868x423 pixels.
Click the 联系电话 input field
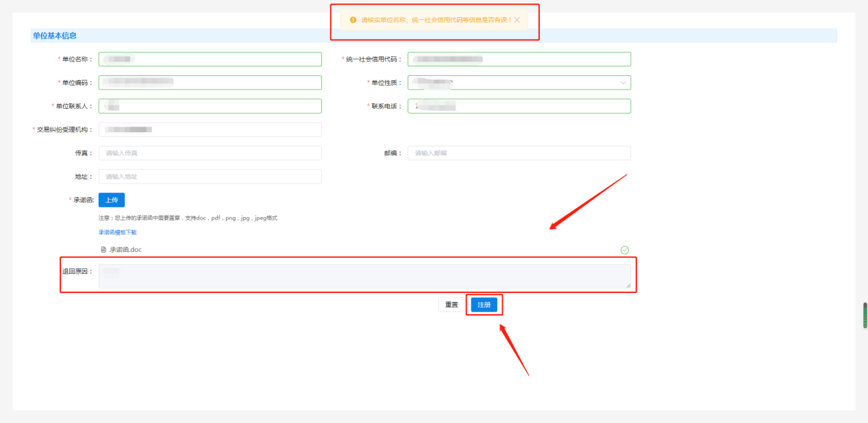[x=519, y=106]
